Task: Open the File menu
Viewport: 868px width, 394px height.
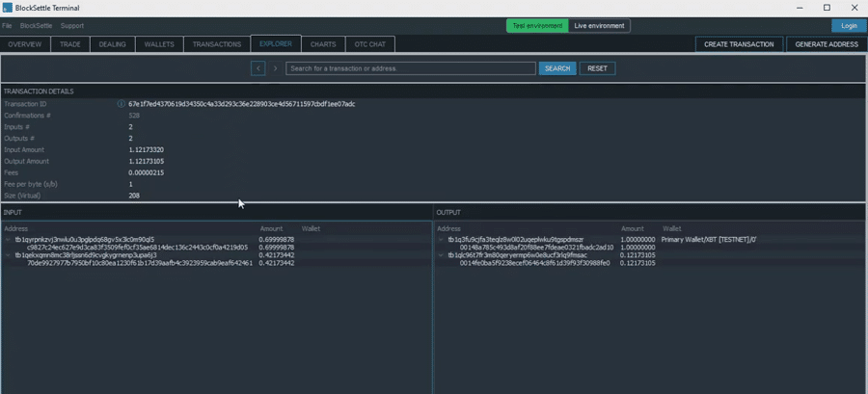Action: pos(8,26)
